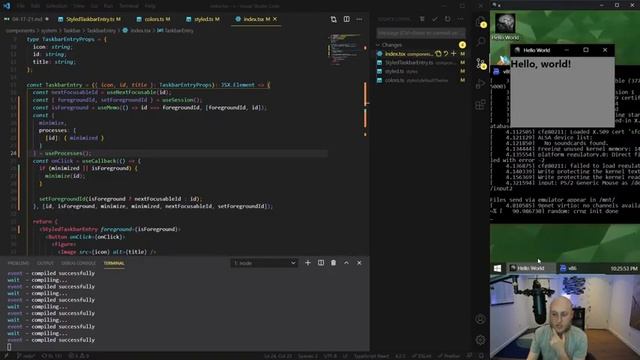Click the line and column status bar entry
Screen dimensions: 640x360
(278, 356)
